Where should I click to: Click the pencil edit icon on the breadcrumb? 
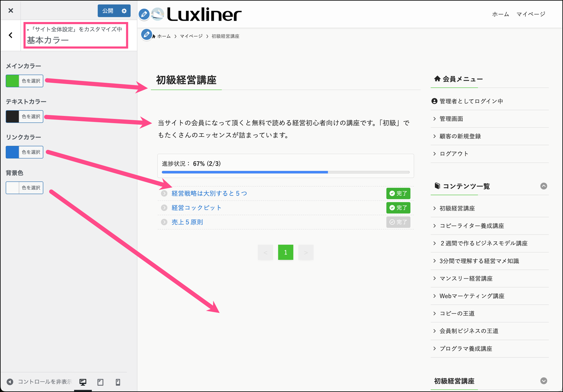pyautogui.click(x=146, y=35)
